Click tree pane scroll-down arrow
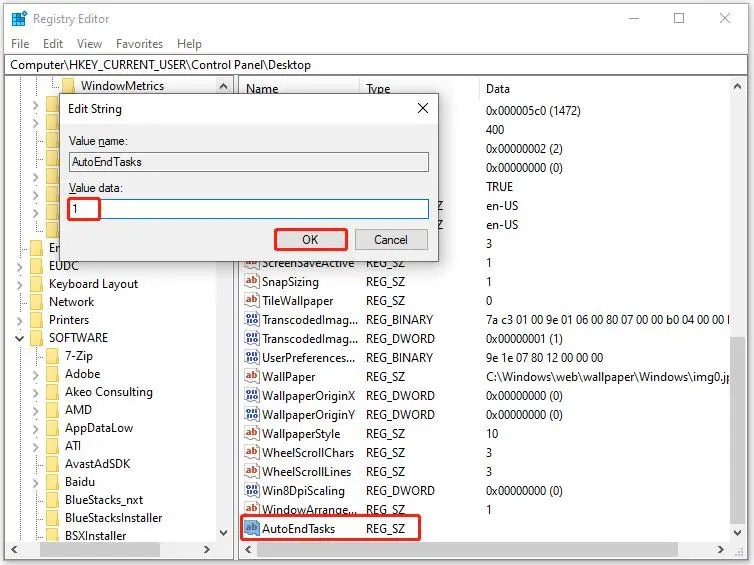The image size is (754, 565). (x=223, y=533)
